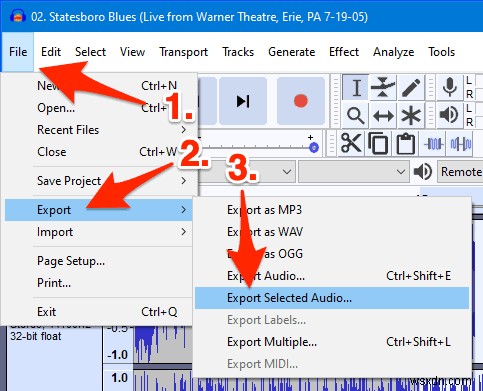Click the Skip to End button
The width and height of the screenshot is (483, 391).
click(x=243, y=101)
